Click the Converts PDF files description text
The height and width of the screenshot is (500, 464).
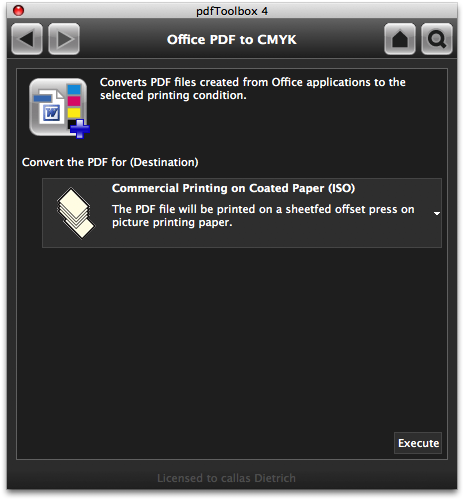pos(253,89)
